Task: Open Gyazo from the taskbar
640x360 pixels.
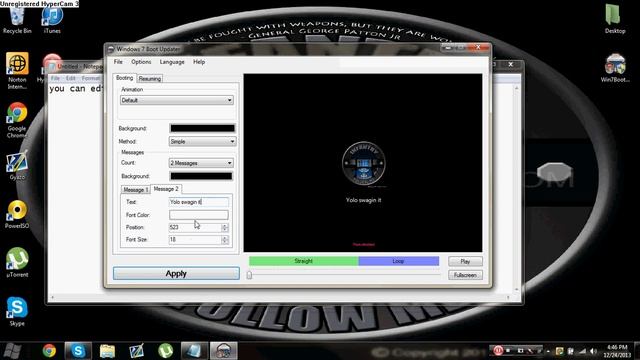Action: point(136,351)
